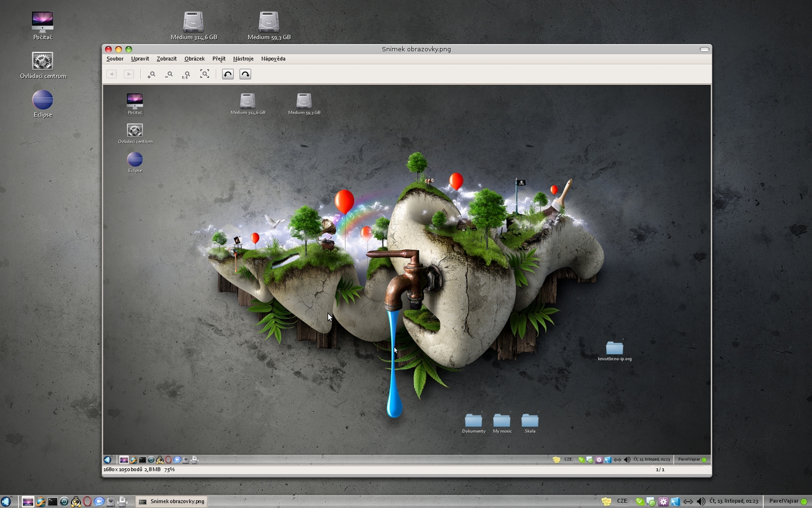Click the penguin launcher in the panel

click(76, 501)
